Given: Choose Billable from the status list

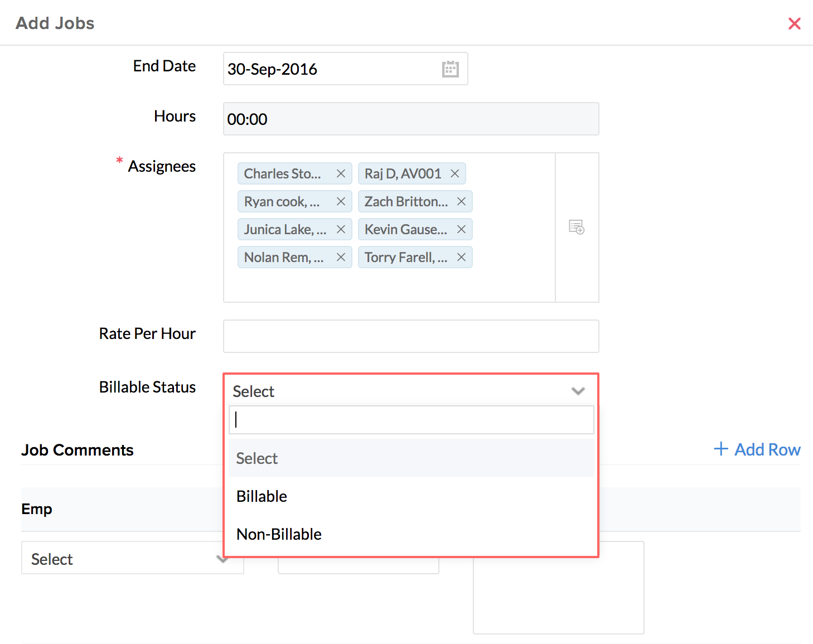Looking at the screenshot, I should click(x=262, y=496).
